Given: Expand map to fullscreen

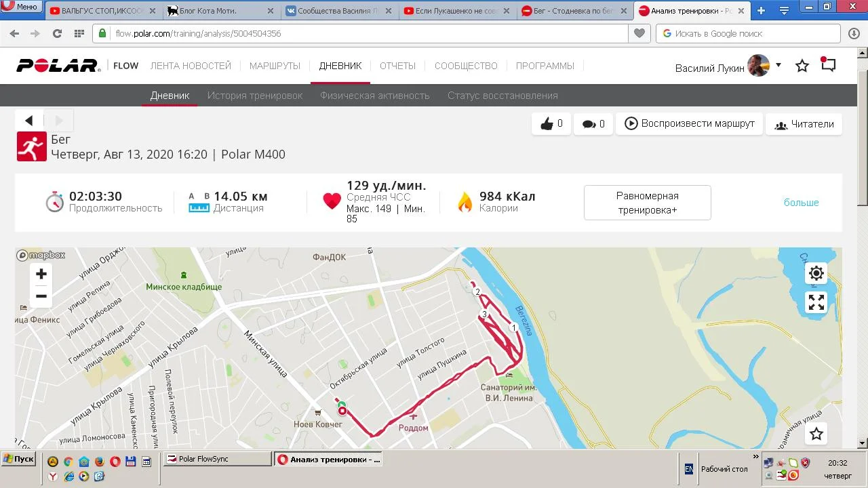Looking at the screenshot, I should pos(816,302).
